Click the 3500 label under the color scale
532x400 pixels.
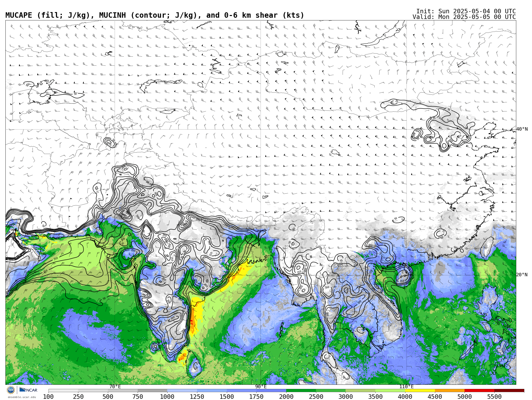coord(375,397)
